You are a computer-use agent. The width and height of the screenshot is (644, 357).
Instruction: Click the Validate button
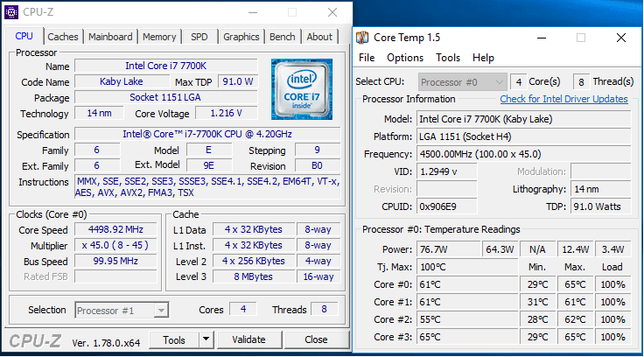pyautogui.click(x=248, y=339)
